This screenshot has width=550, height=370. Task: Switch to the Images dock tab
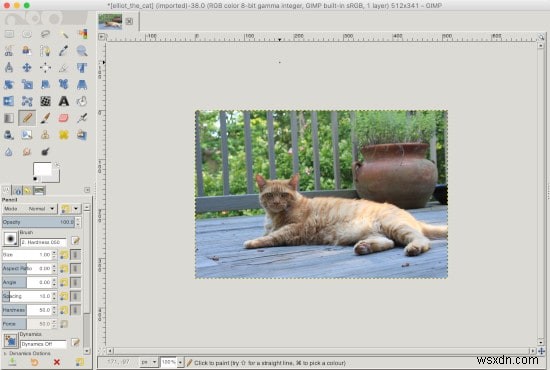tap(39, 190)
